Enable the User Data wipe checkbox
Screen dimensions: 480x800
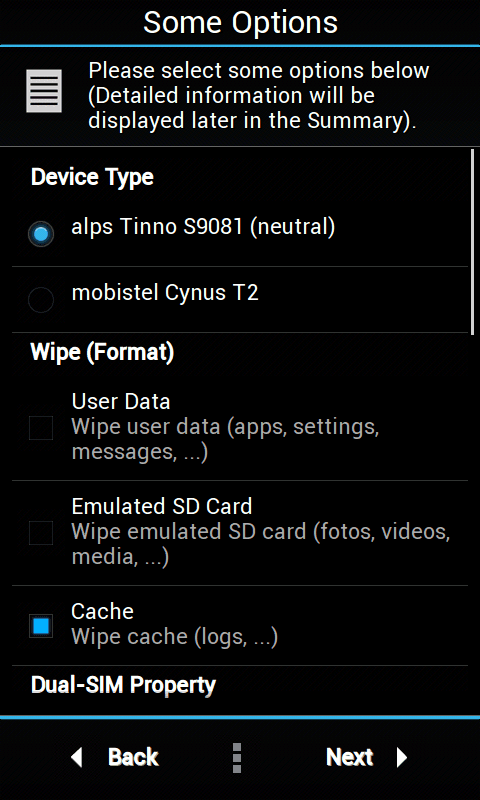(41, 428)
